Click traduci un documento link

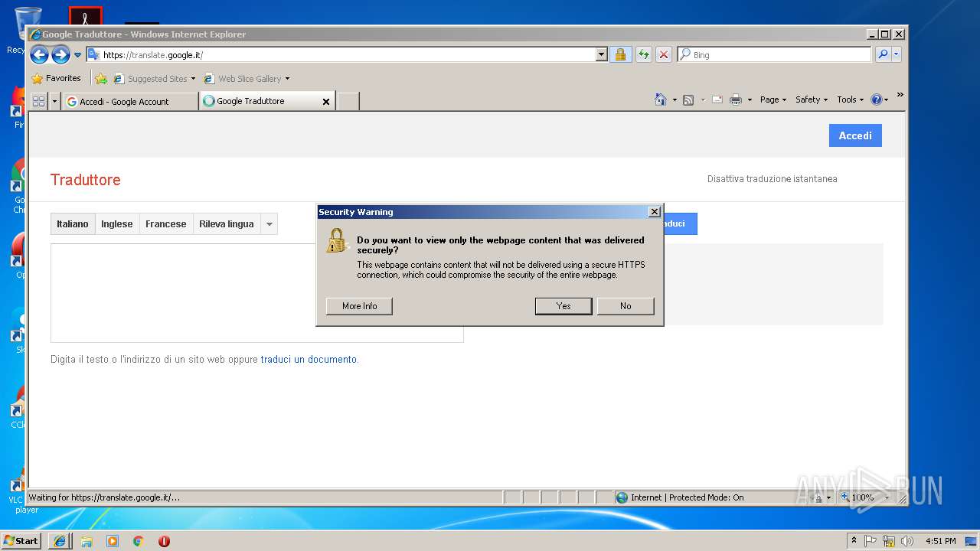tap(309, 359)
